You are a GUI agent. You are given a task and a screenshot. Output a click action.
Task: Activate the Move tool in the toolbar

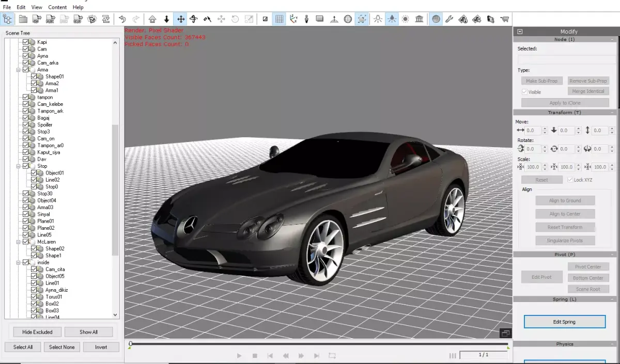pyautogui.click(x=180, y=19)
